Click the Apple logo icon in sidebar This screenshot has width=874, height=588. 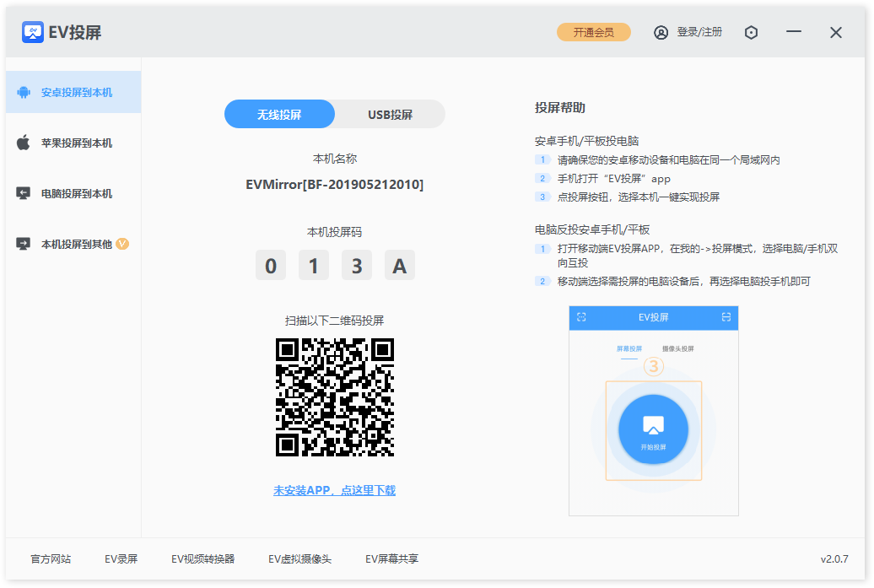pyautogui.click(x=24, y=143)
